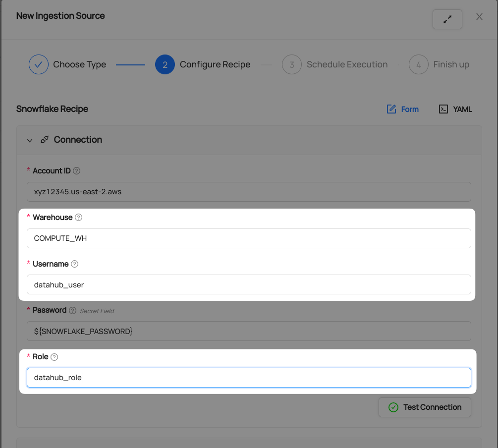Collapse the Connection section chevron
This screenshot has width=498, height=448.
tap(30, 140)
